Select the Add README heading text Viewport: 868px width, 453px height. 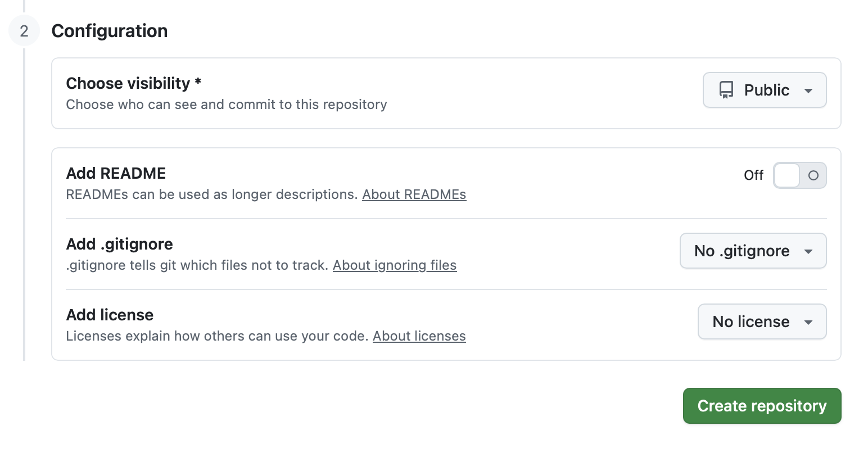[x=116, y=173]
